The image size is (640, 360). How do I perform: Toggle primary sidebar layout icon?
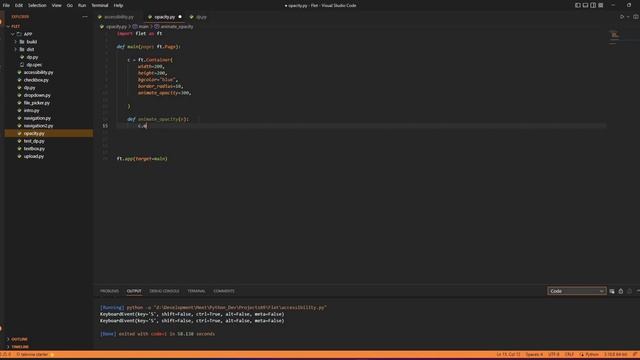tap(578, 5)
